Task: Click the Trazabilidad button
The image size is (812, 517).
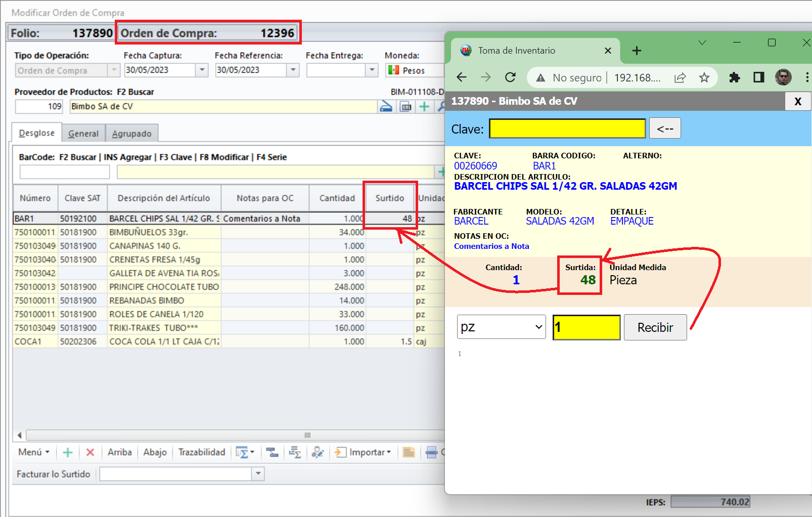Action: click(201, 452)
